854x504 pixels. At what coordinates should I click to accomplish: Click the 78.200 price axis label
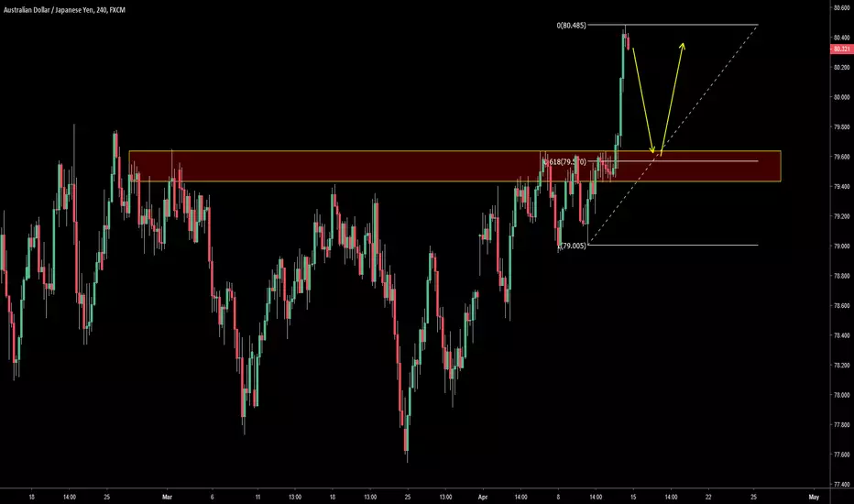click(x=841, y=365)
